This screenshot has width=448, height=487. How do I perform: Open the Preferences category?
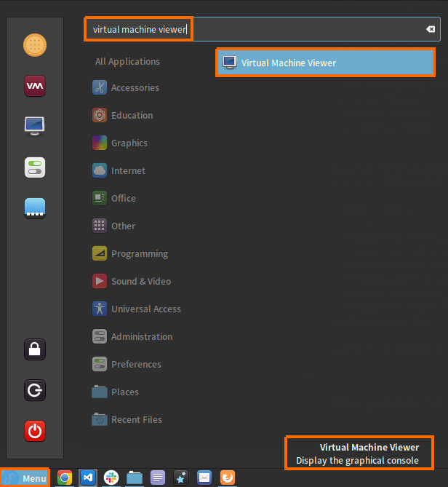coord(127,364)
